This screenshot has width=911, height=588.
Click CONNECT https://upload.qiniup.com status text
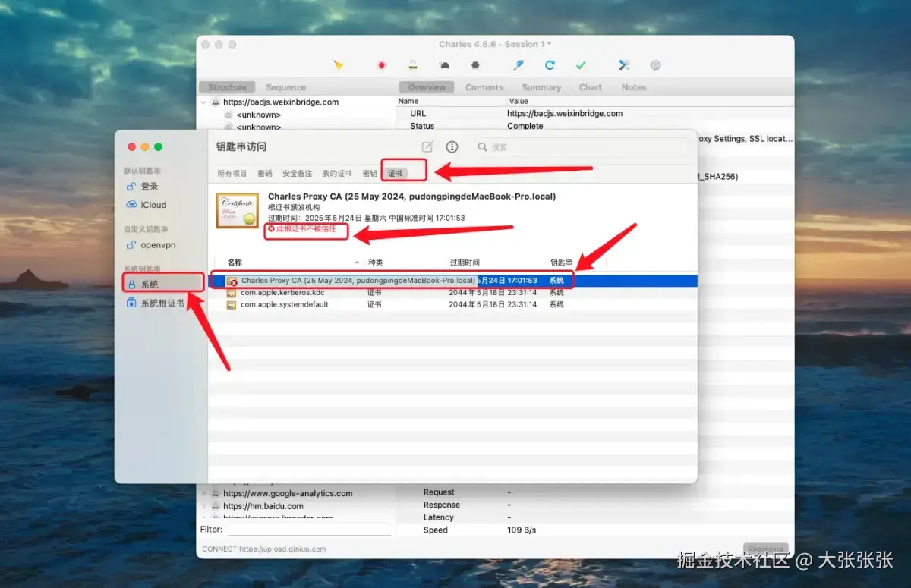(x=264, y=549)
